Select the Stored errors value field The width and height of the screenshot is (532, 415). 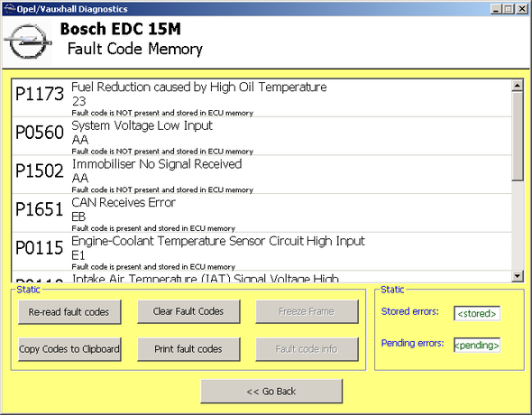tap(477, 313)
